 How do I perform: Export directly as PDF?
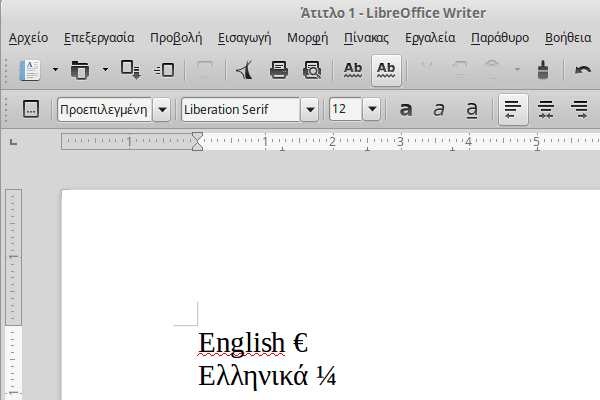pyautogui.click(x=245, y=70)
